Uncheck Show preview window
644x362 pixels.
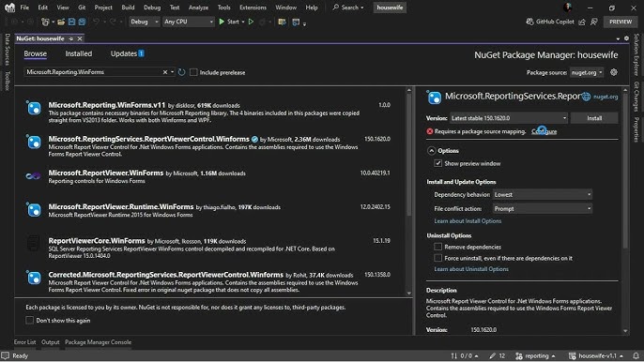pyautogui.click(x=437, y=163)
